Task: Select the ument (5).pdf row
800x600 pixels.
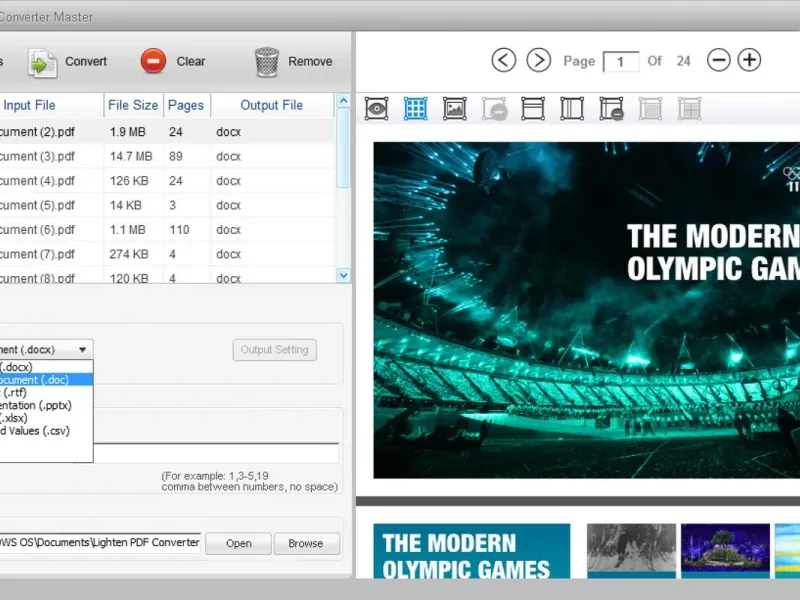Action: [x=167, y=205]
